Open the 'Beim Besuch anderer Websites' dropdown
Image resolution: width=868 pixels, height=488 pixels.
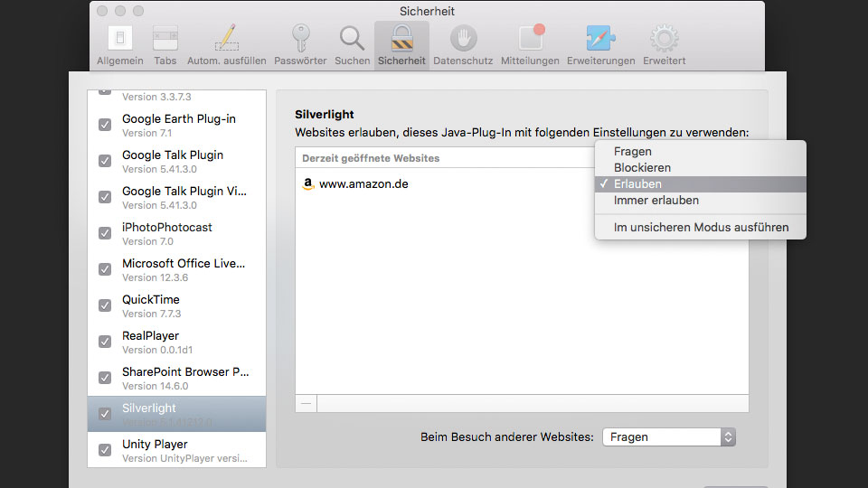coord(668,436)
